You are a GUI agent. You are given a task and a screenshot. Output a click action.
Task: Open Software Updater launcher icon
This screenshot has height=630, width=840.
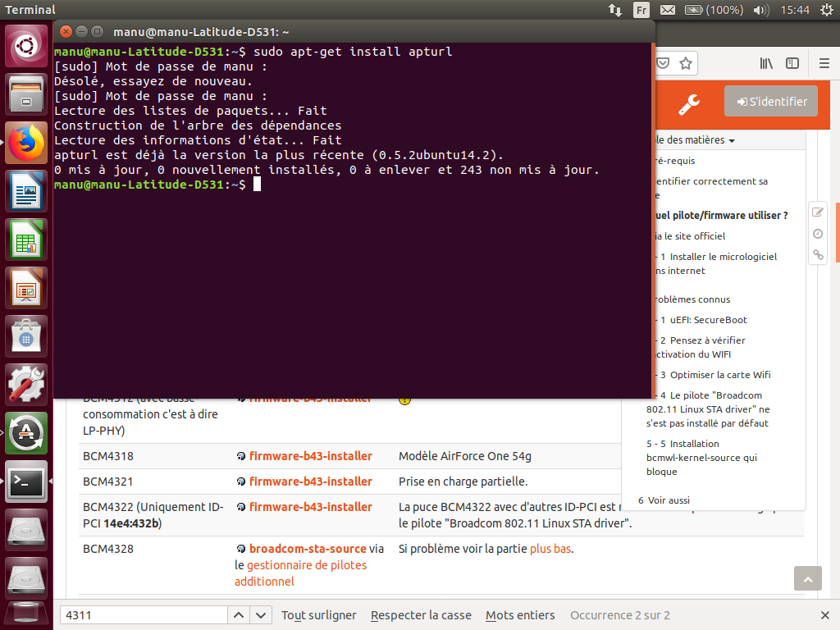click(x=26, y=433)
